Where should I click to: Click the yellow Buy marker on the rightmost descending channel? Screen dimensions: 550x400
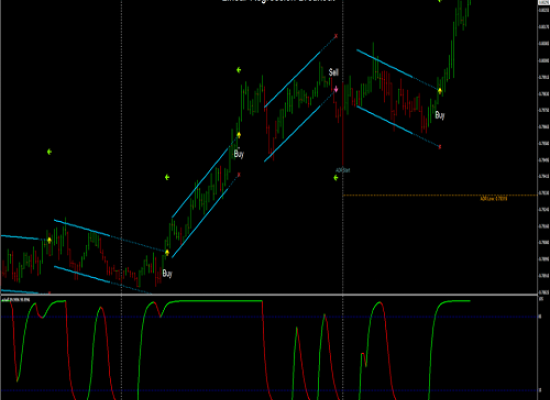coord(440,91)
